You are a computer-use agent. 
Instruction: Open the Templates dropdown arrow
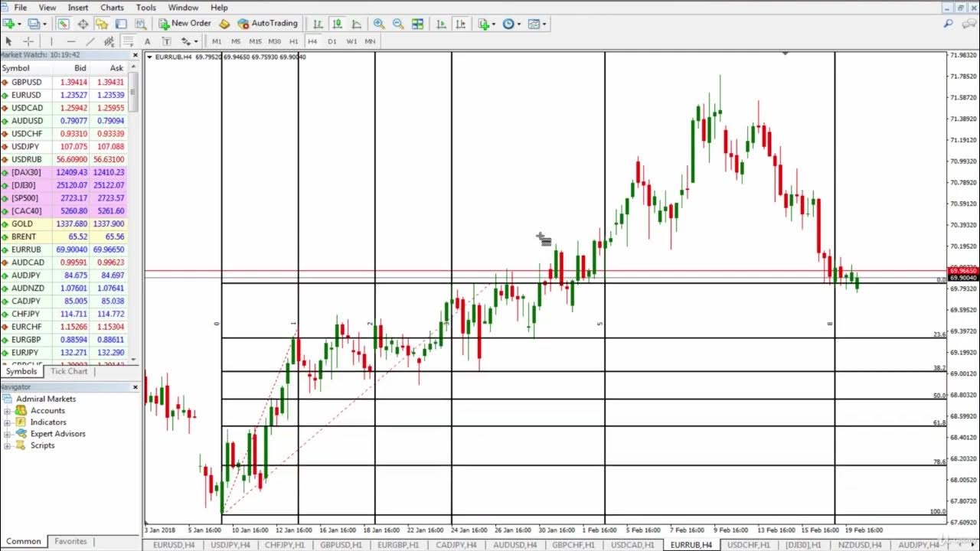click(x=544, y=24)
